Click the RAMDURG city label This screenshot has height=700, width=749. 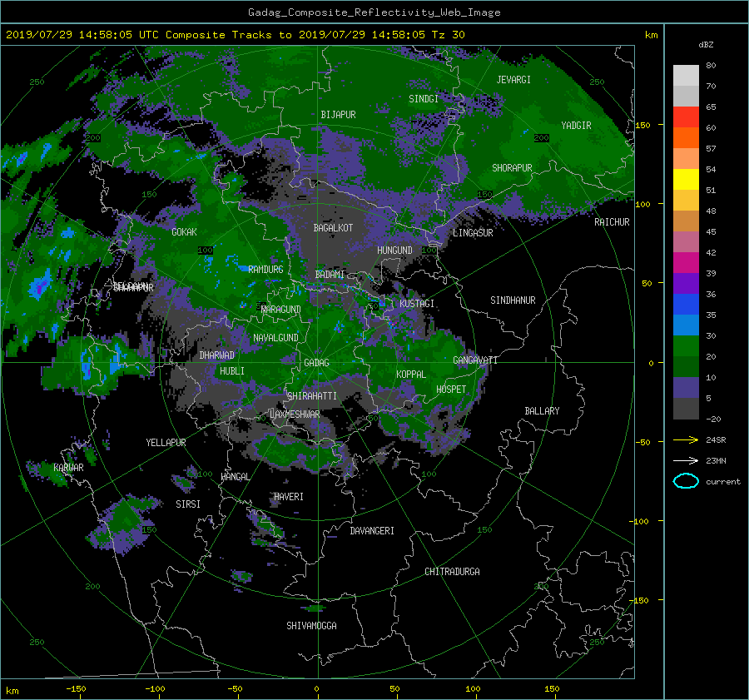pyautogui.click(x=265, y=270)
